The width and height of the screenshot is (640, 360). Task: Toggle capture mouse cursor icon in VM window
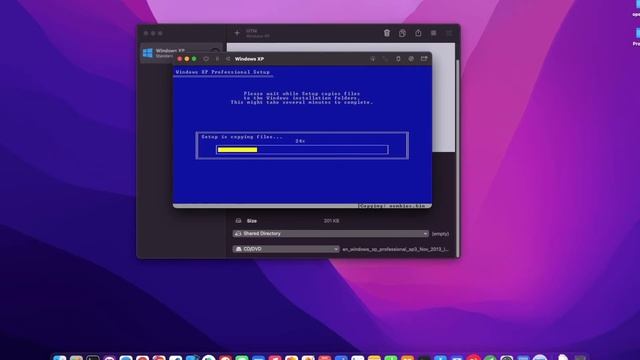point(373,59)
